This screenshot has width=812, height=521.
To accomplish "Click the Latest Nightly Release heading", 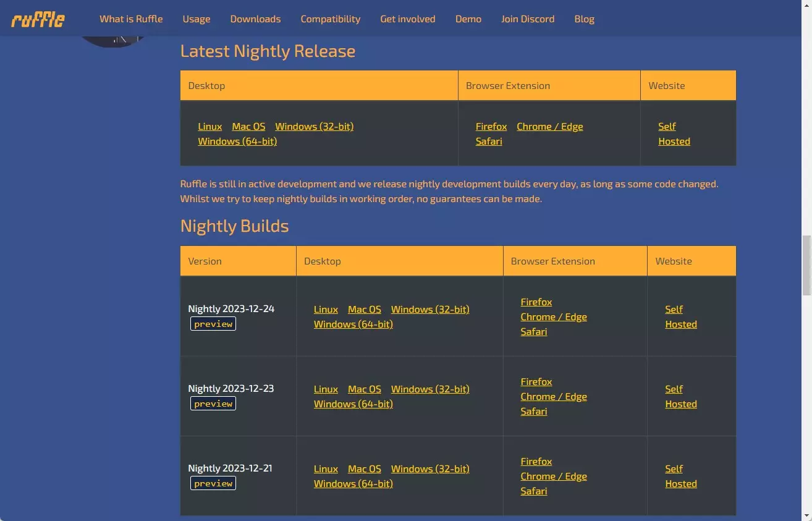I will coord(268,51).
